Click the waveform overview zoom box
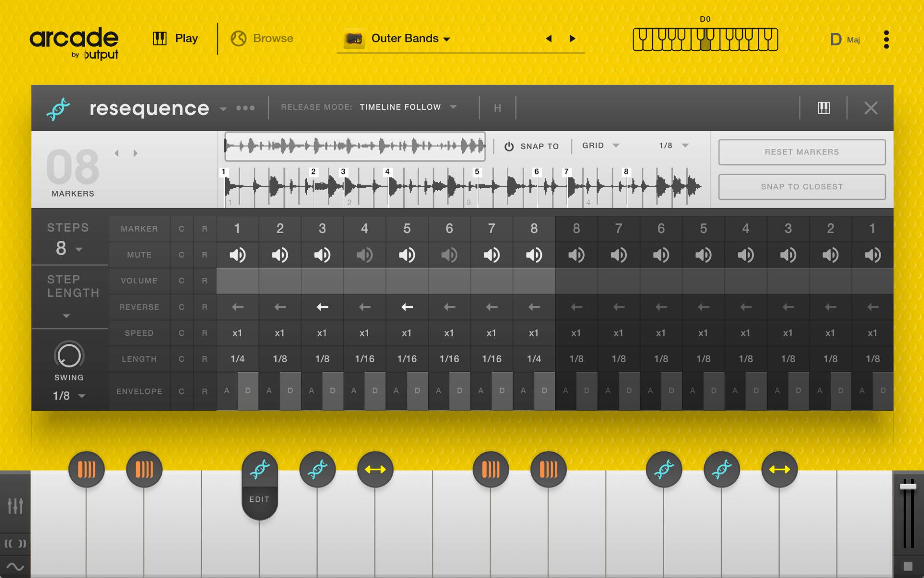The width and height of the screenshot is (924, 578). 355,146
